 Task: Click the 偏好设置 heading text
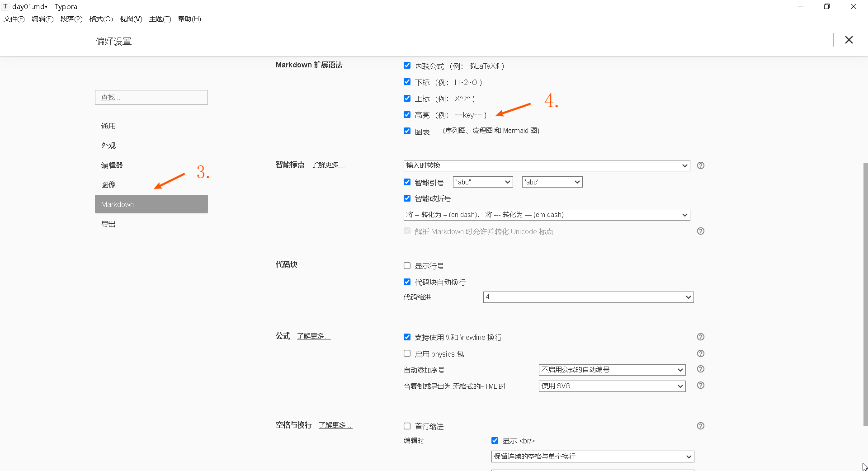[113, 42]
